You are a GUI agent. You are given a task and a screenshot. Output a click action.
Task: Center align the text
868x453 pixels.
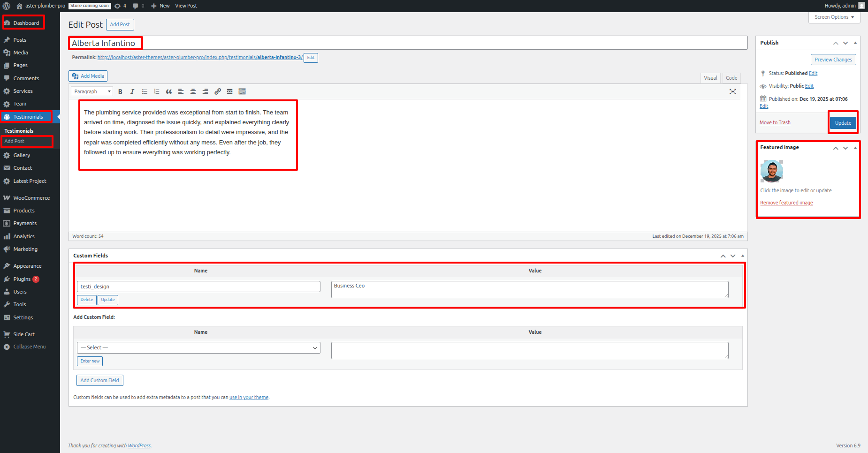(x=193, y=92)
